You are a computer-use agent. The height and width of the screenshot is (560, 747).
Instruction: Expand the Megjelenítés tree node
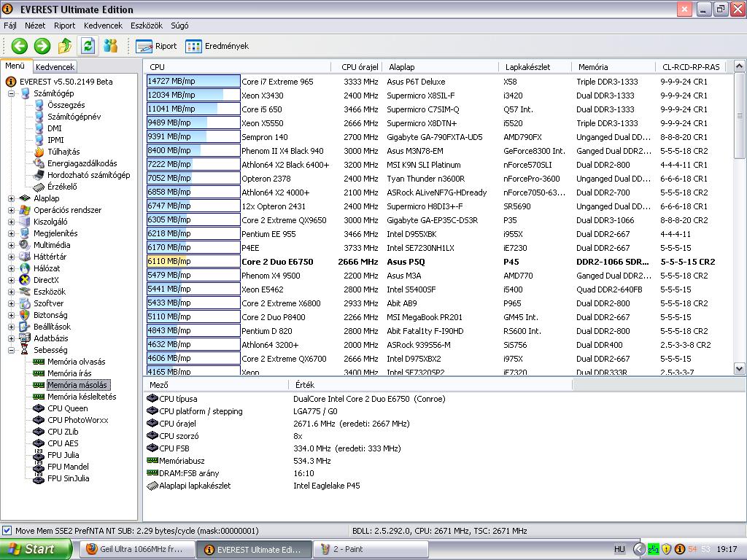tap(11, 233)
